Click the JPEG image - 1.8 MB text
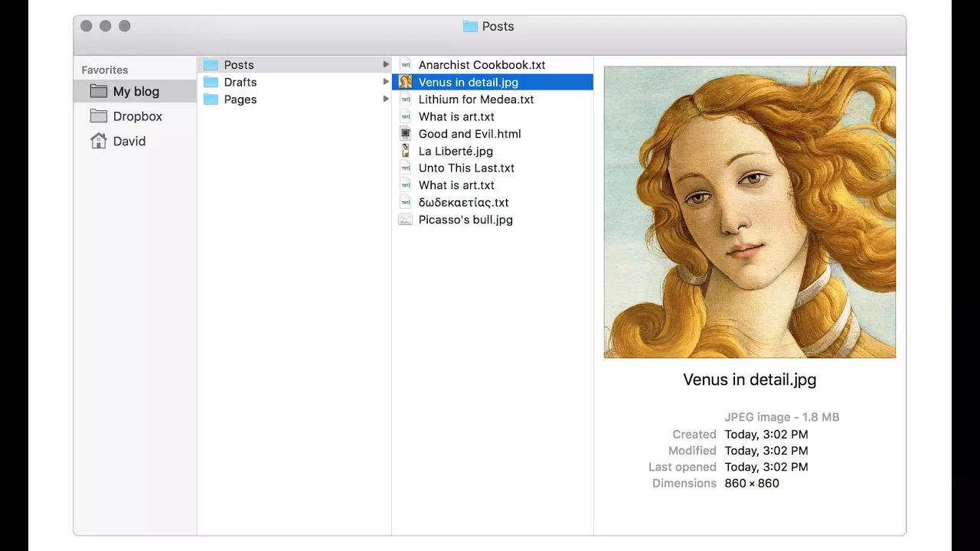The height and width of the screenshot is (551, 980). click(x=782, y=417)
